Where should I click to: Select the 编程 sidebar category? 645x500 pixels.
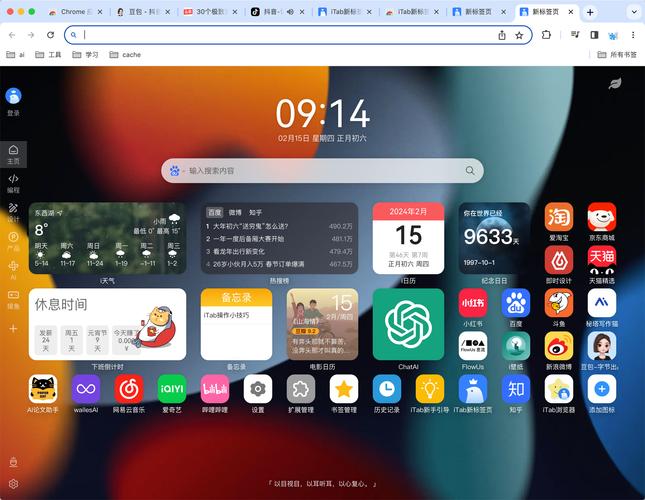tap(13, 183)
